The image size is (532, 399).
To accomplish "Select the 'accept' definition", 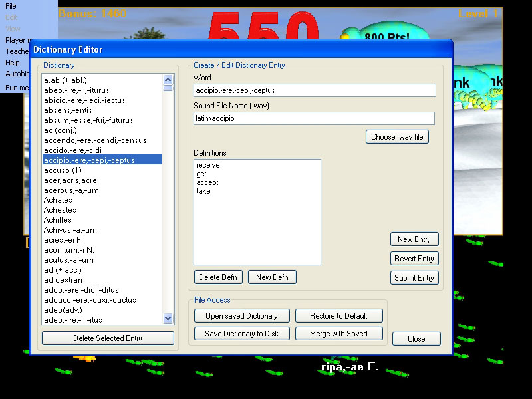I will click(x=207, y=182).
